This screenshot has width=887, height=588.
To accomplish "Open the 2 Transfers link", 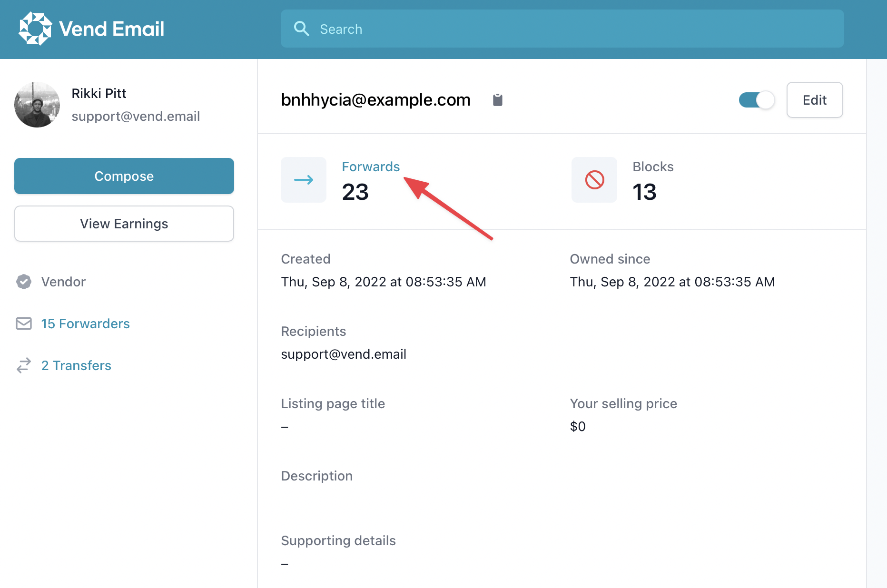I will tap(76, 365).
